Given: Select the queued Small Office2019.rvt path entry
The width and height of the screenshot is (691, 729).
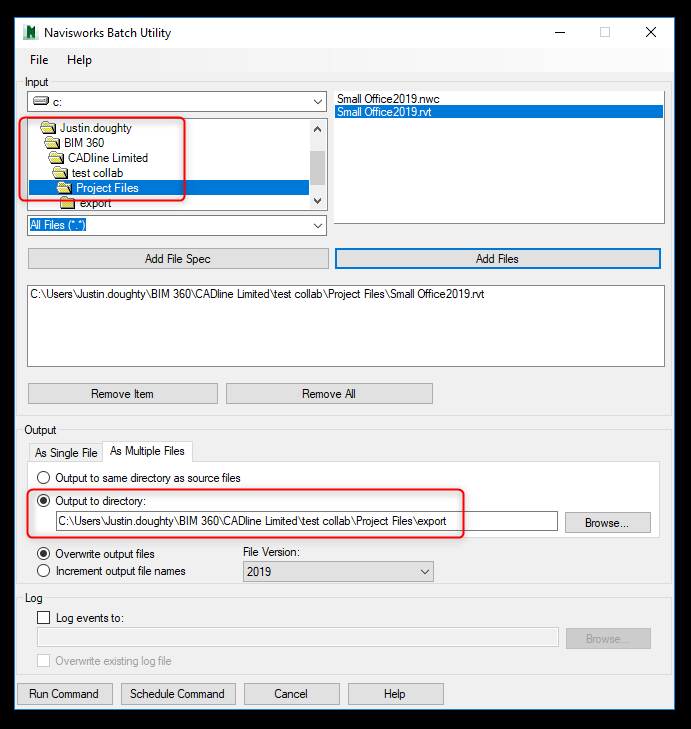Looking at the screenshot, I should click(257, 294).
